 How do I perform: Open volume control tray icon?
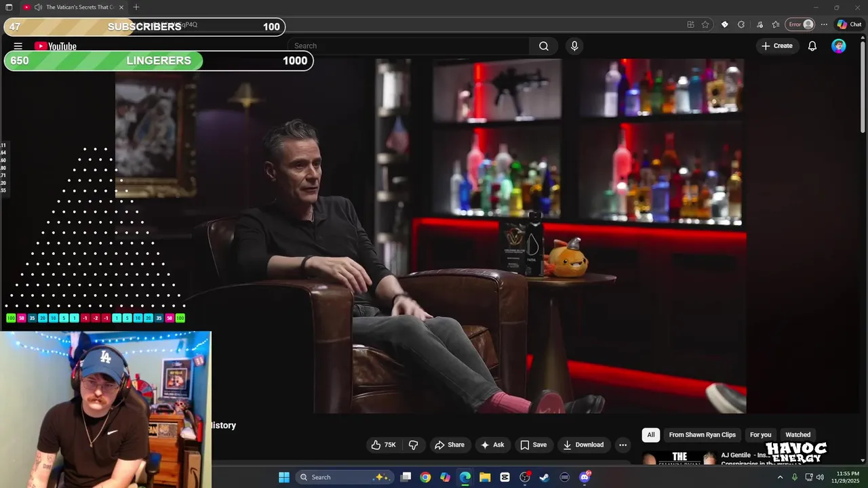tap(820, 477)
